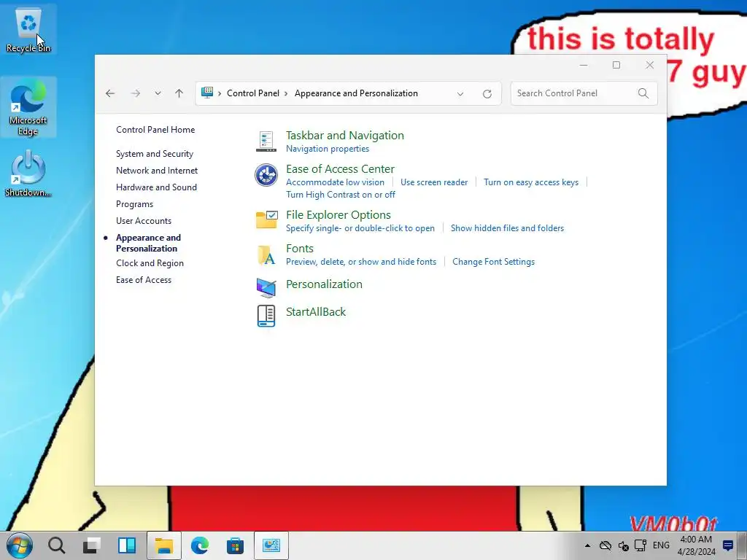Click the cloud sync tray icon
This screenshot has height=560, width=747.
[x=605, y=545]
